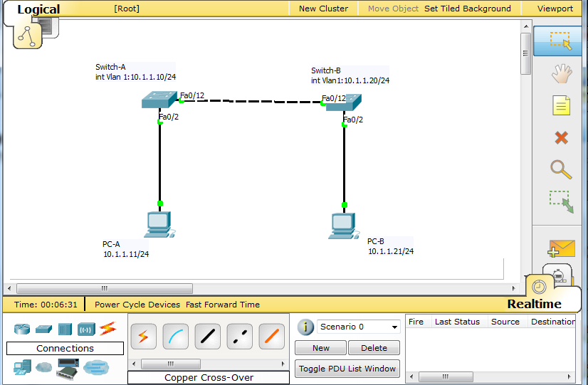Go to the [Root] level
The width and height of the screenshot is (588, 385).
tap(127, 9)
